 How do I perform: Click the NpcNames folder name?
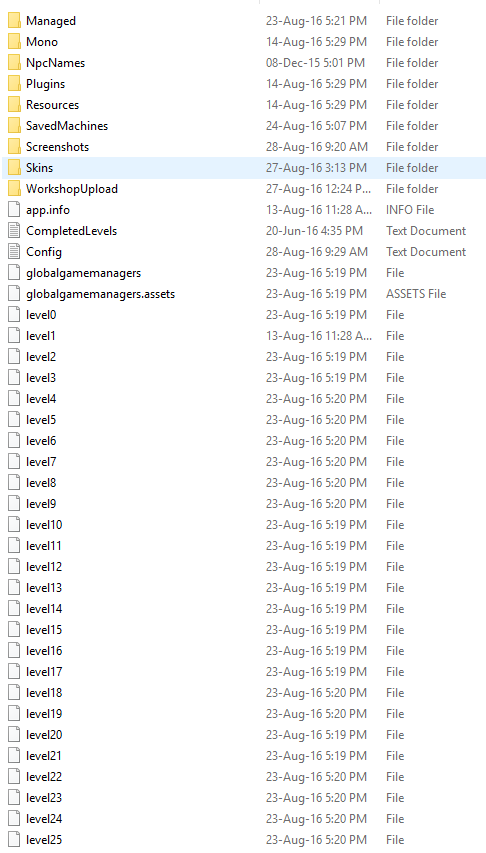56,63
